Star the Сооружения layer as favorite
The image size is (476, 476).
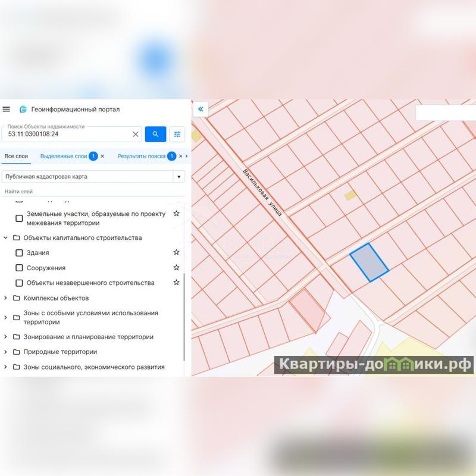click(x=176, y=267)
